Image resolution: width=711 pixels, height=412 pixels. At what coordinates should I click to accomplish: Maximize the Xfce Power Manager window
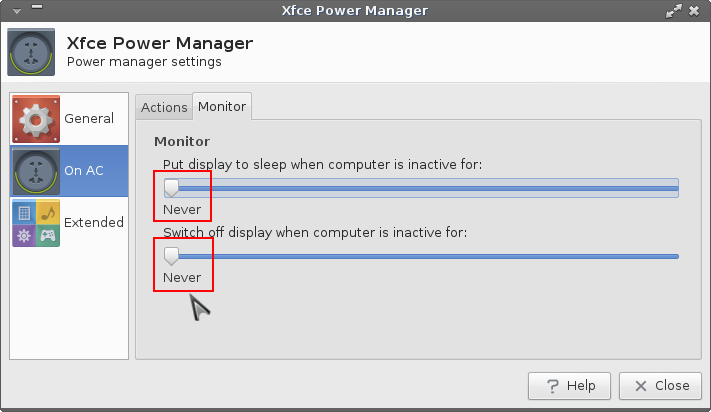pos(673,11)
